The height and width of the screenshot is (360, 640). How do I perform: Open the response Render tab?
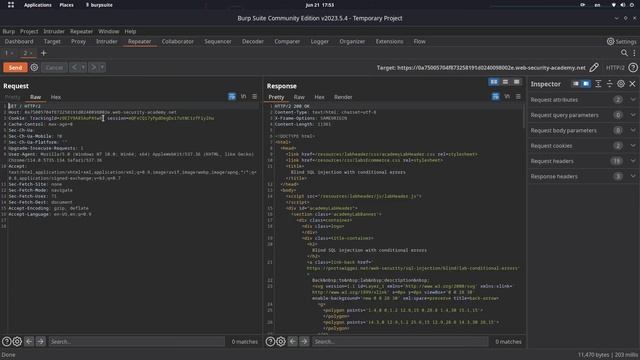343,97
